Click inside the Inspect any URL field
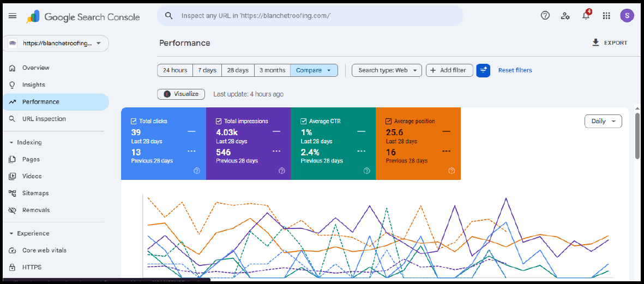The height and width of the screenshot is (284, 644). point(310,16)
